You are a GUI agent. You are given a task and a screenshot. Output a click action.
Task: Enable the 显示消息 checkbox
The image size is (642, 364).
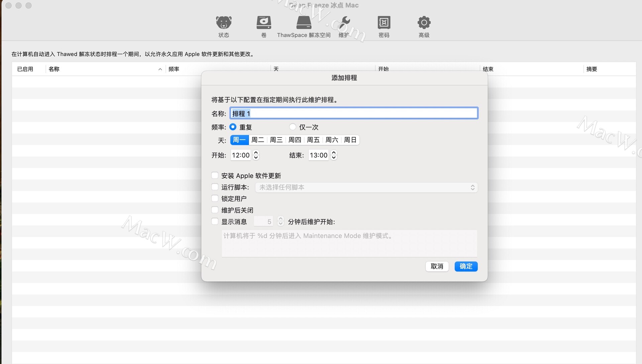pos(215,221)
